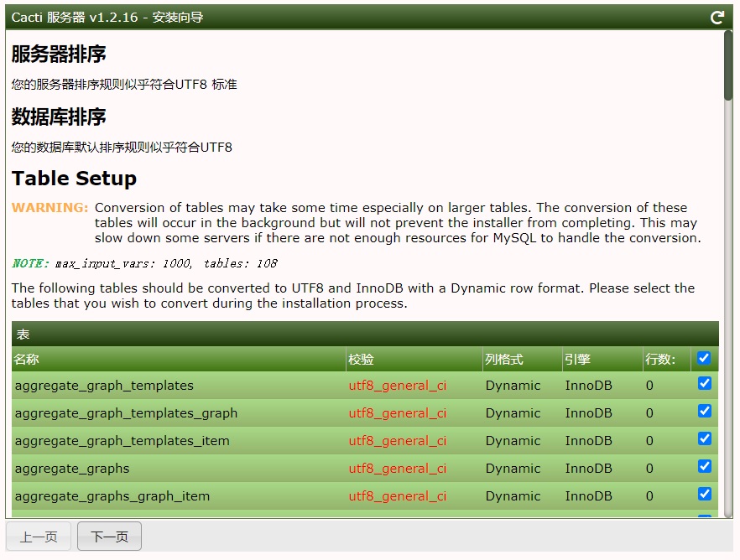Toggle checkbox for aggregate_graph_templates_item table
This screenshot has height=560, width=740.
coord(704,438)
